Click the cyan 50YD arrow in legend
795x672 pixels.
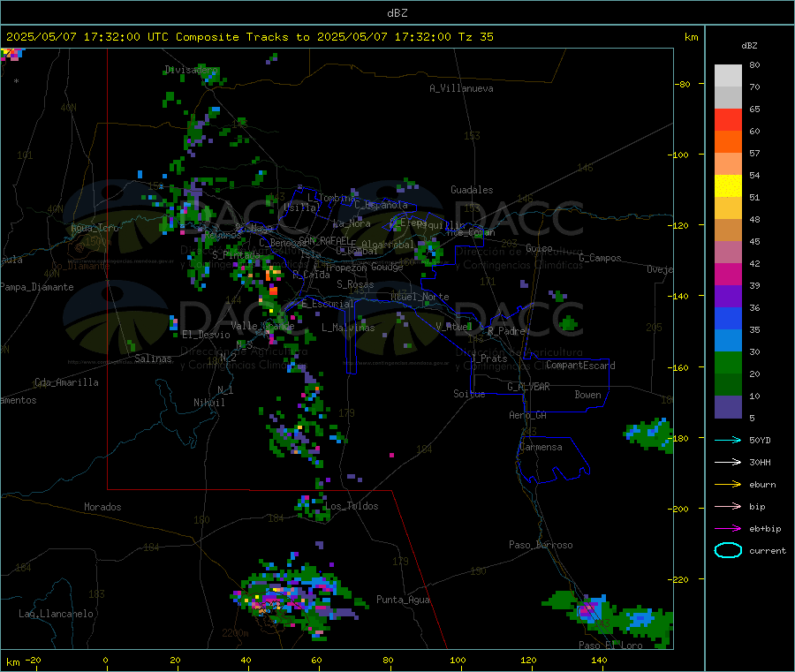coord(728,440)
